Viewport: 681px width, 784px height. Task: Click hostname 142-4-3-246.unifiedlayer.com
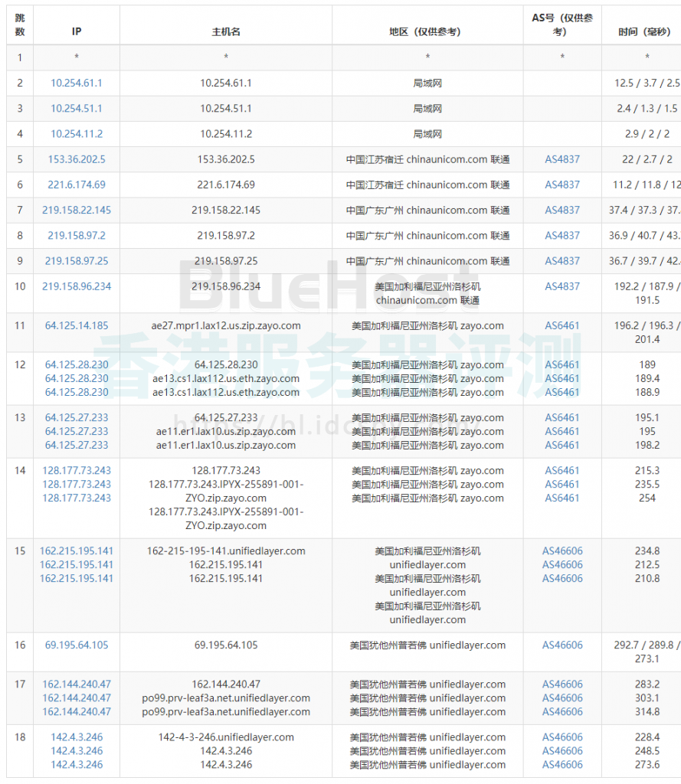pyautogui.click(x=226, y=737)
